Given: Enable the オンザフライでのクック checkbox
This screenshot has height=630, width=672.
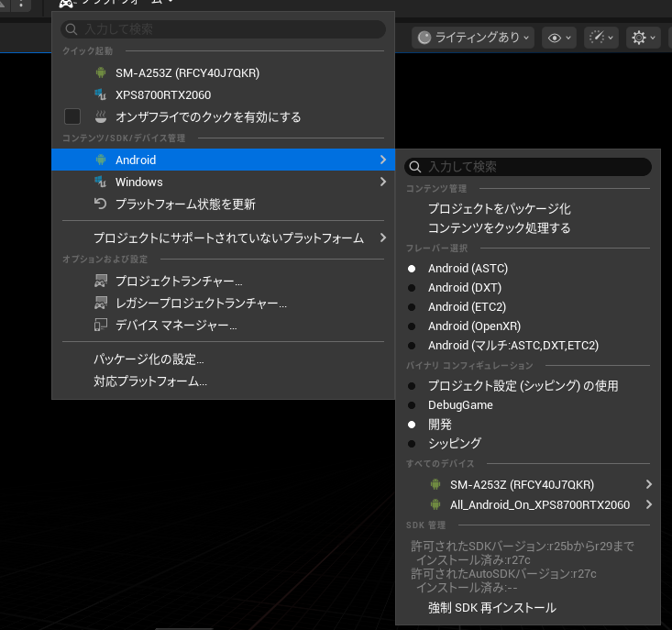Looking at the screenshot, I should point(72,116).
